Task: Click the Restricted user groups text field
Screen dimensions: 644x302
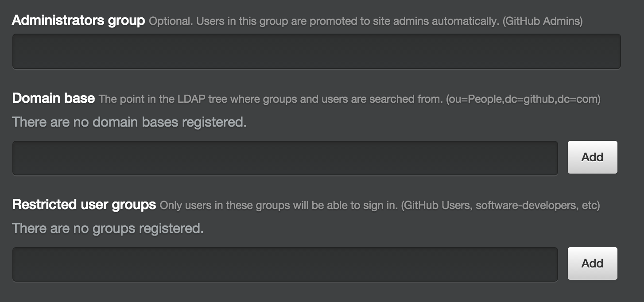Action: pyautogui.click(x=285, y=264)
